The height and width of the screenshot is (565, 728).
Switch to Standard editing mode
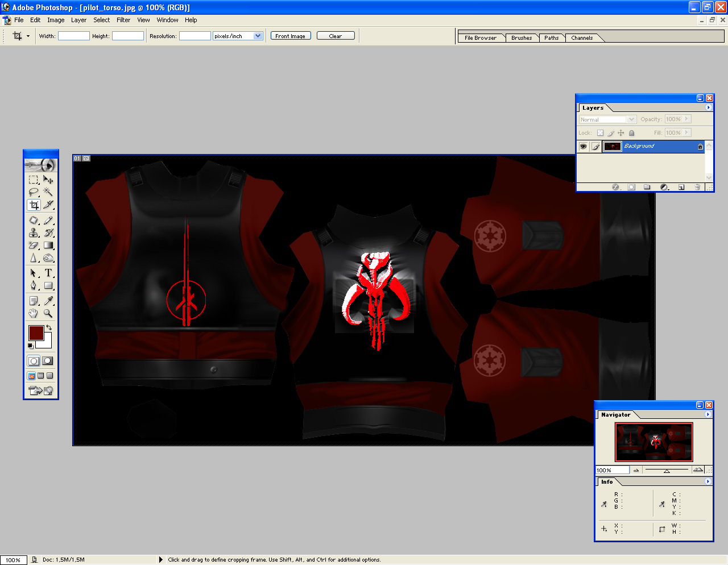coord(34,361)
